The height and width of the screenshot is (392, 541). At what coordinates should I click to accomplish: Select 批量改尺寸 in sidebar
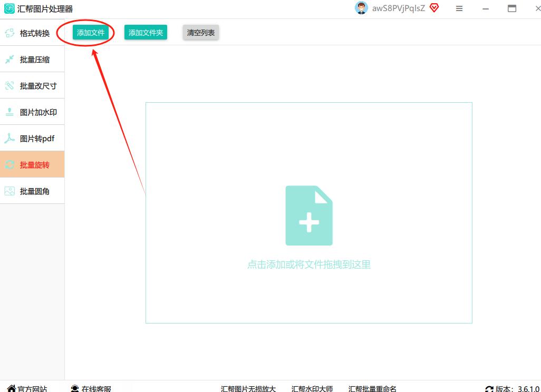coord(32,85)
